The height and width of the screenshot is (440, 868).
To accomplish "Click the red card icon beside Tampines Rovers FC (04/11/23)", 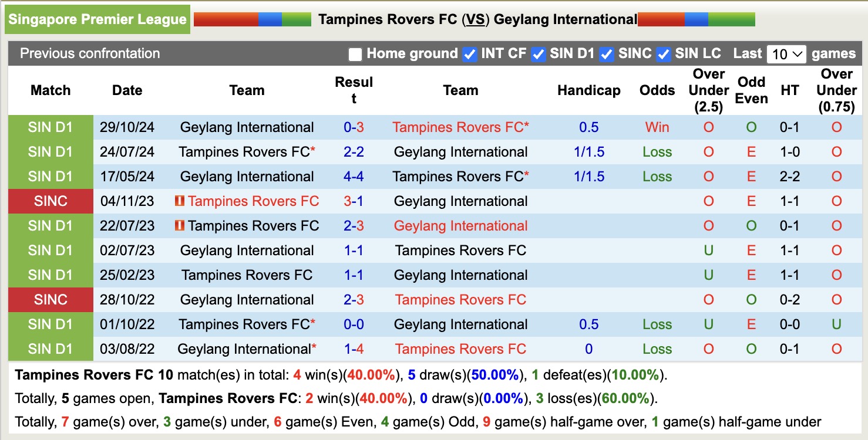I will click(x=181, y=201).
